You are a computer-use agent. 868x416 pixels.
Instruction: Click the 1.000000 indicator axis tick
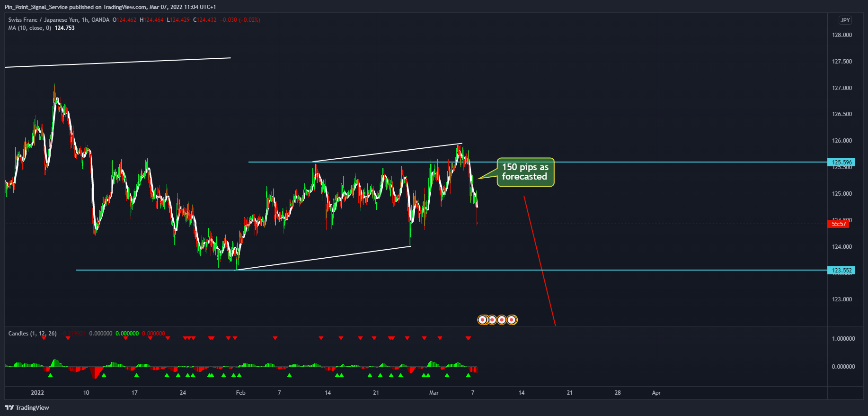click(843, 339)
